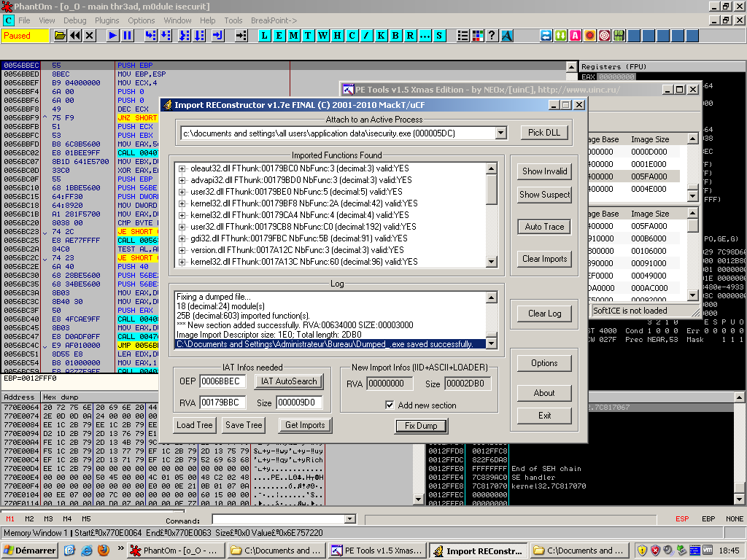The width and height of the screenshot is (747, 560).
Task: Click the Clear Imports button
Action: tap(544, 259)
